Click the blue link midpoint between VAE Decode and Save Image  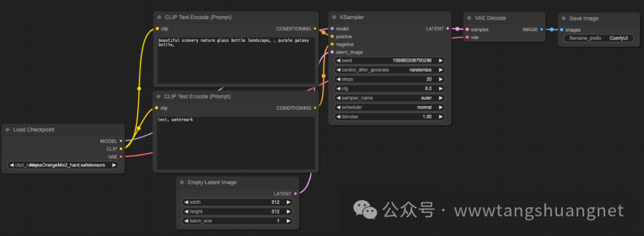(552, 30)
